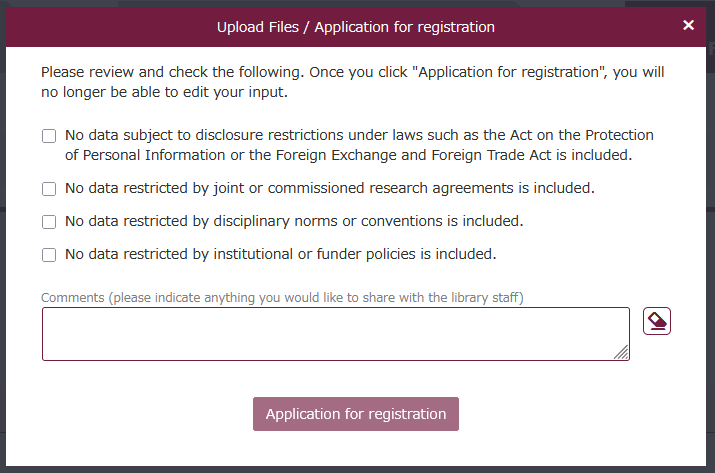Click the dimmed page backdrop below the dialog
715x473 pixels.
pos(357,468)
